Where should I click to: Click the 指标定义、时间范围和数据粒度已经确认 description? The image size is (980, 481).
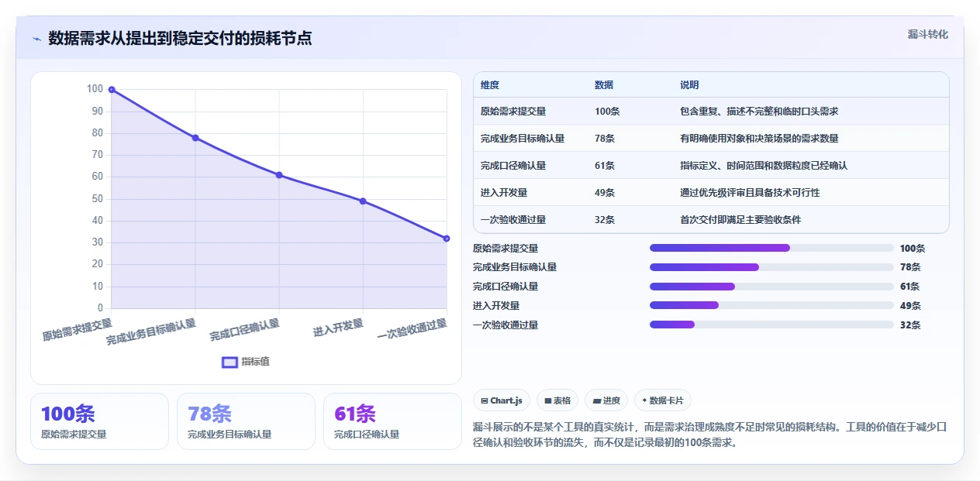764,166
